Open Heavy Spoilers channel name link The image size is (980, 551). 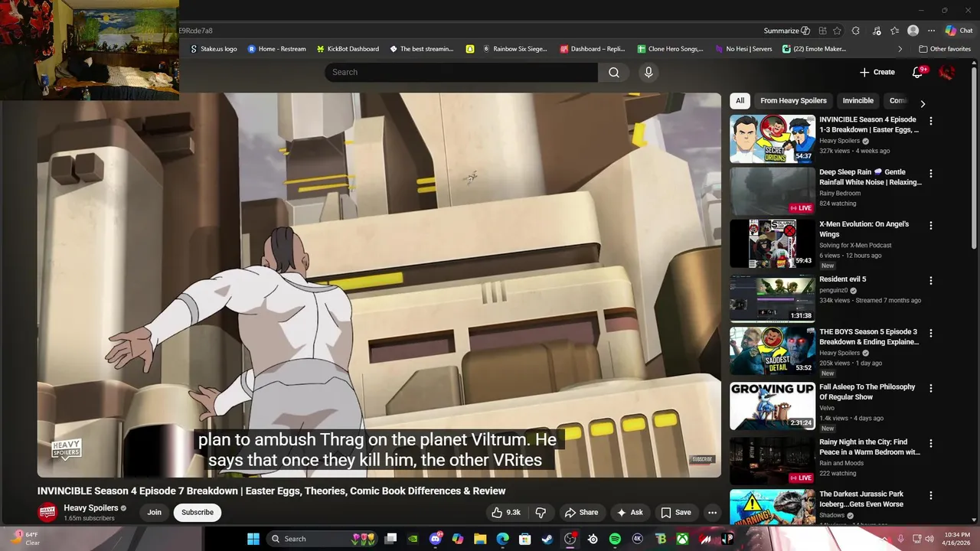[x=91, y=508]
